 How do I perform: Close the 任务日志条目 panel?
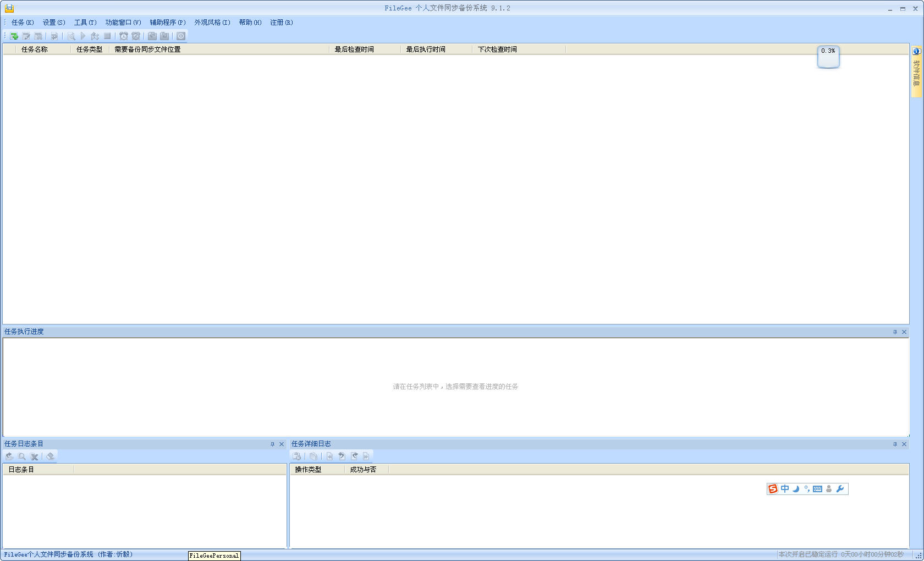[x=282, y=444]
